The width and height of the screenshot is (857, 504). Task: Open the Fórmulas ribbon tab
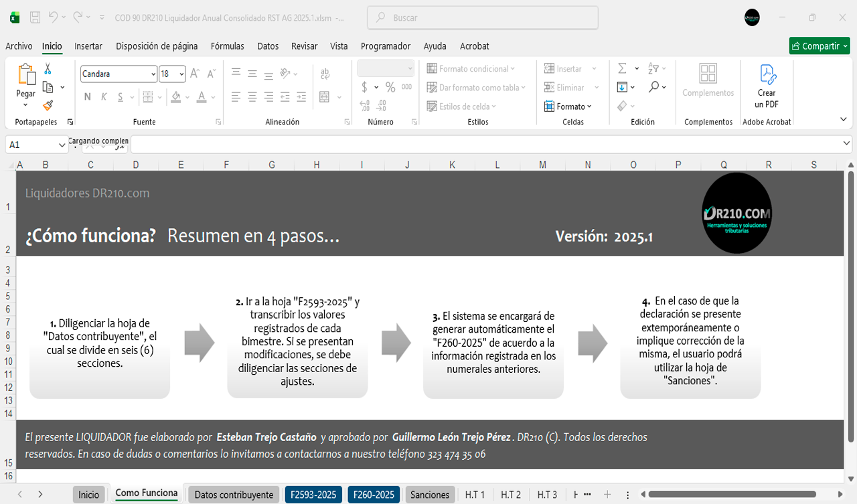click(227, 46)
